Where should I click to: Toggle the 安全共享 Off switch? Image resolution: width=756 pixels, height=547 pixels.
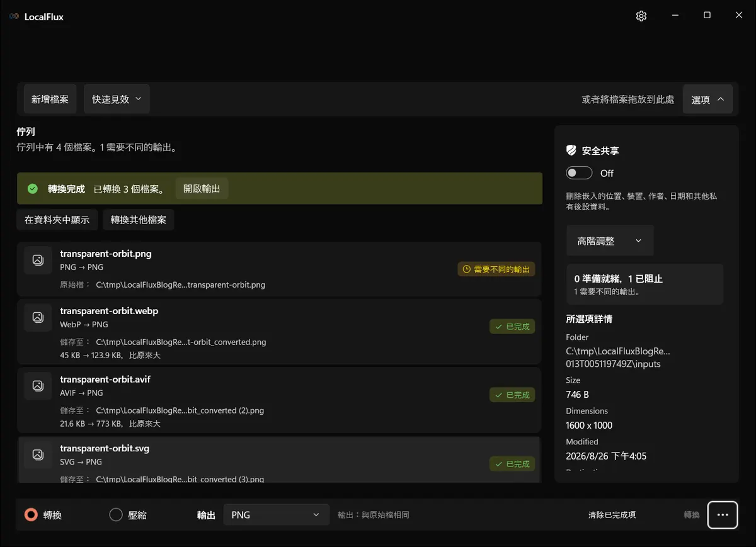(579, 173)
